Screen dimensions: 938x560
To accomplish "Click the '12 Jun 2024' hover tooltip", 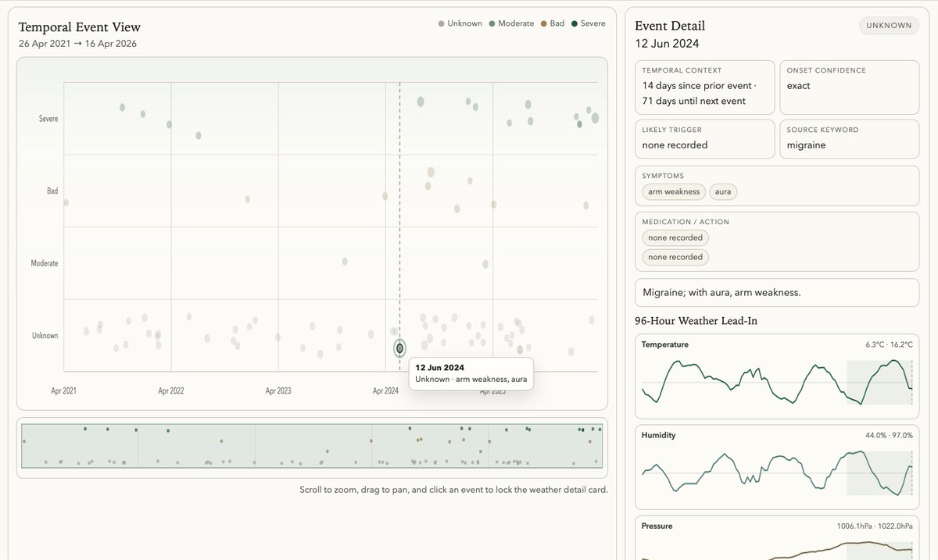I will click(x=471, y=373).
